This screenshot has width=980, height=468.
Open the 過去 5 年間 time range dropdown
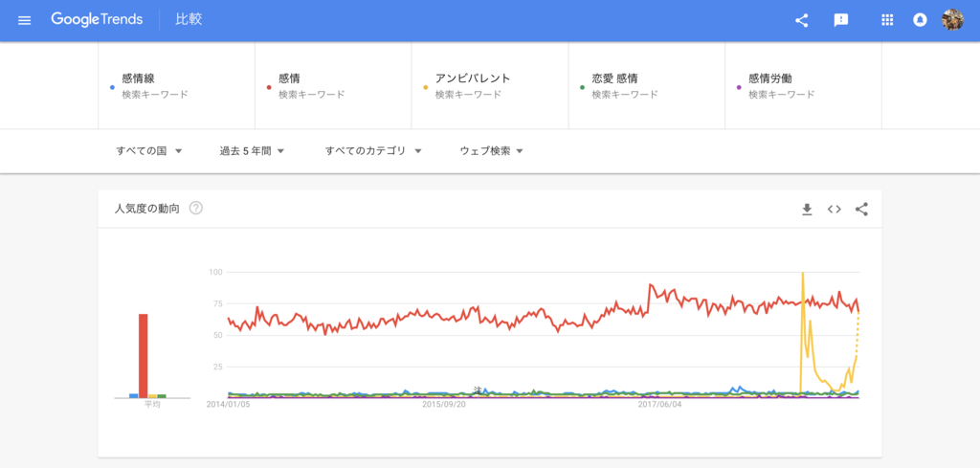point(252,151)
